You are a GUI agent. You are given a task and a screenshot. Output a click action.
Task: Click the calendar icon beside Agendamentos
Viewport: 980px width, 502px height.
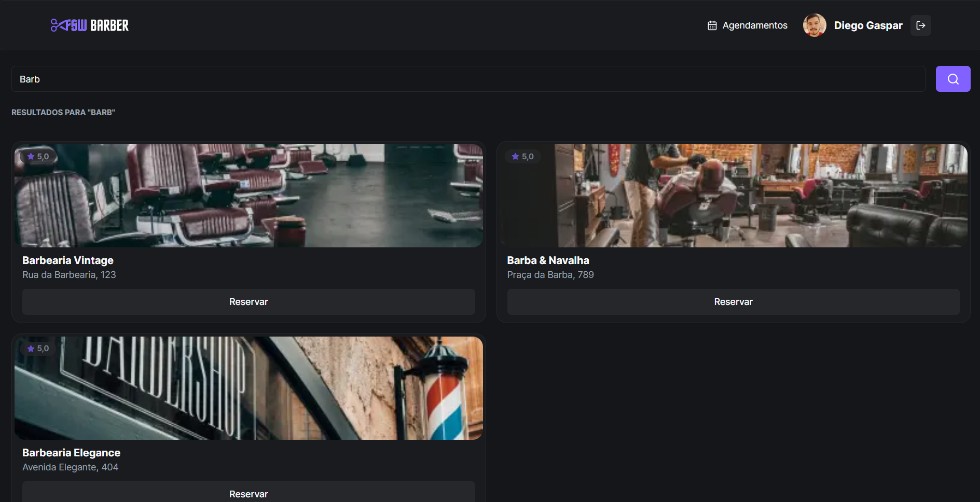click(x=712, y=25)
